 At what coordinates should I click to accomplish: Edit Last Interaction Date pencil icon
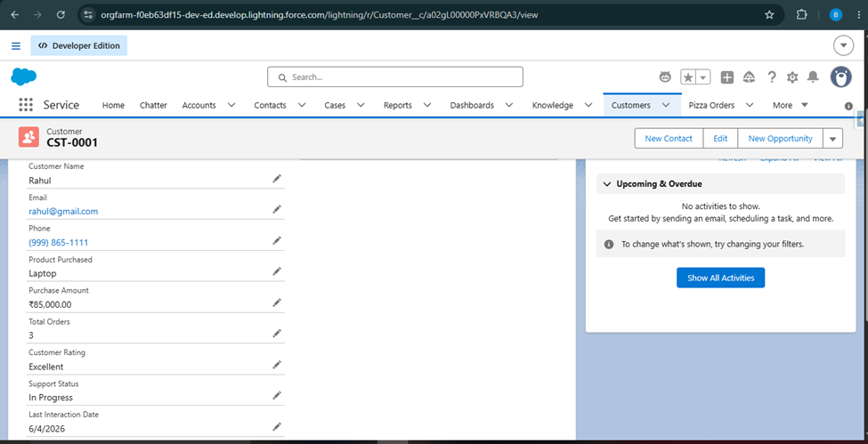click(277, 426)
